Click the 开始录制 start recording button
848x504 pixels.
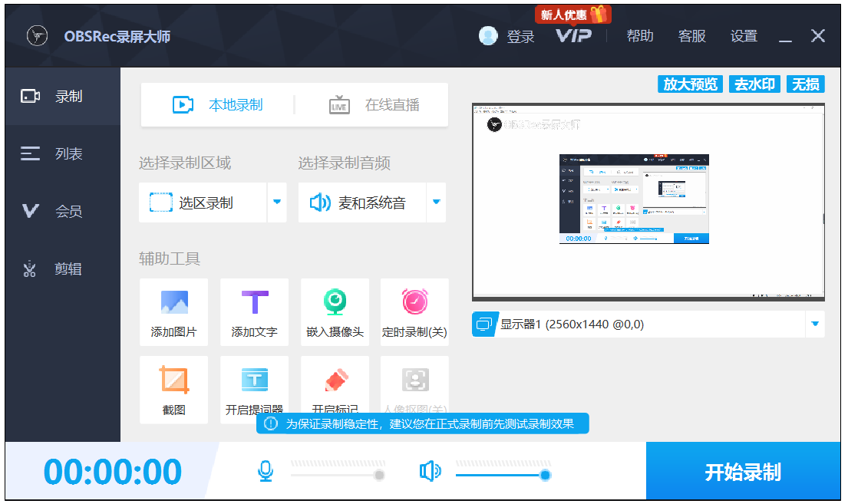pyautogui.click(x=743, y=471)
